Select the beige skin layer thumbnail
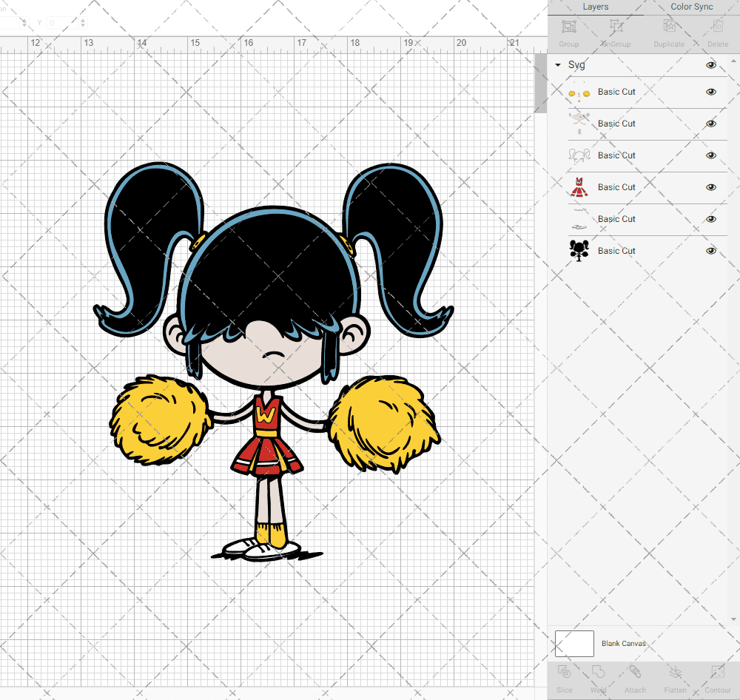 coord(579,124)
